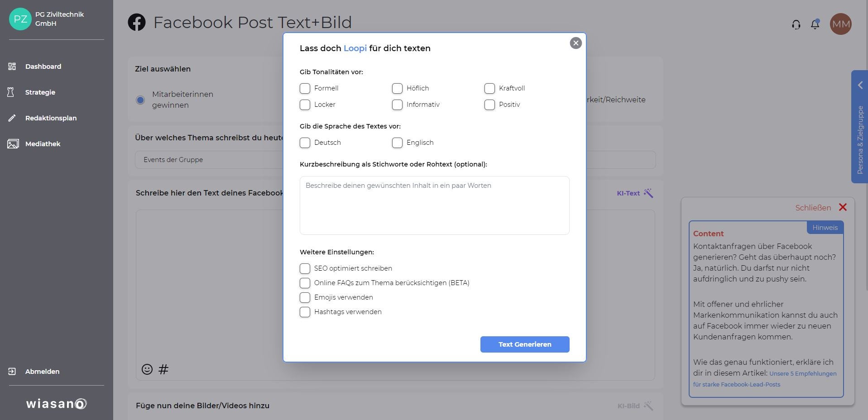Image resolution: width=868 pixels, height=420 pixels.
Task: Check the Deutsch language option
Action: click(x=305, y=143)
